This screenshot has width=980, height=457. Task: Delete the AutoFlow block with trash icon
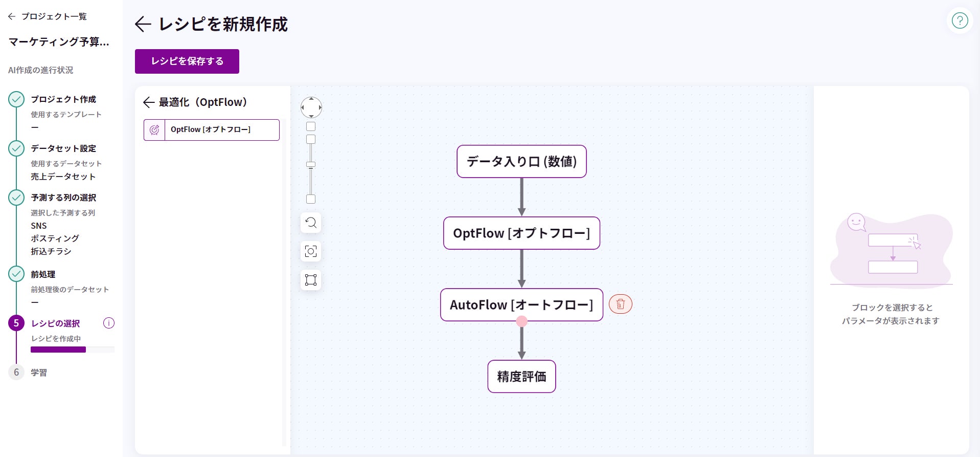pos(620,304)
